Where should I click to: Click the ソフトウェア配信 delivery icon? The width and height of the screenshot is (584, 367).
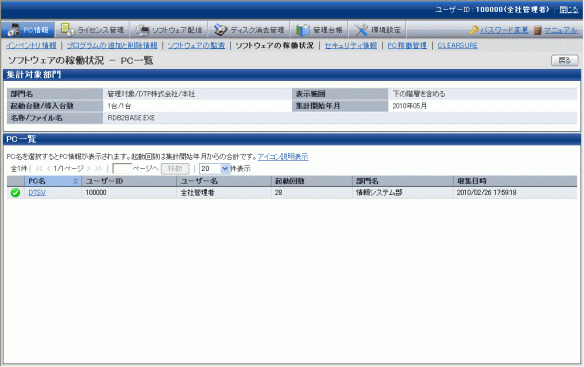tap(142, 30)
